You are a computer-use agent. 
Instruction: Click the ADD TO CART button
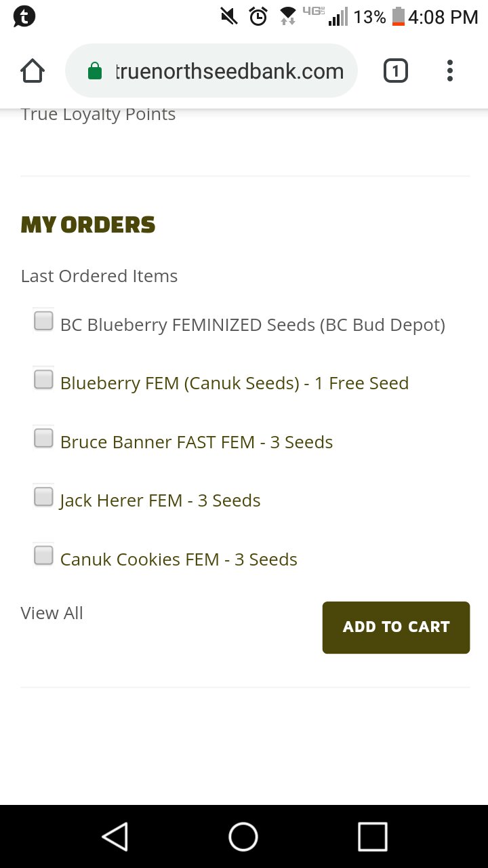coord(396,627)
